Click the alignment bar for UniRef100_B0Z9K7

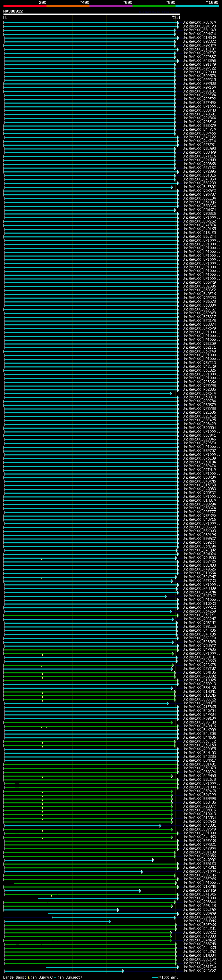[85, 596]
